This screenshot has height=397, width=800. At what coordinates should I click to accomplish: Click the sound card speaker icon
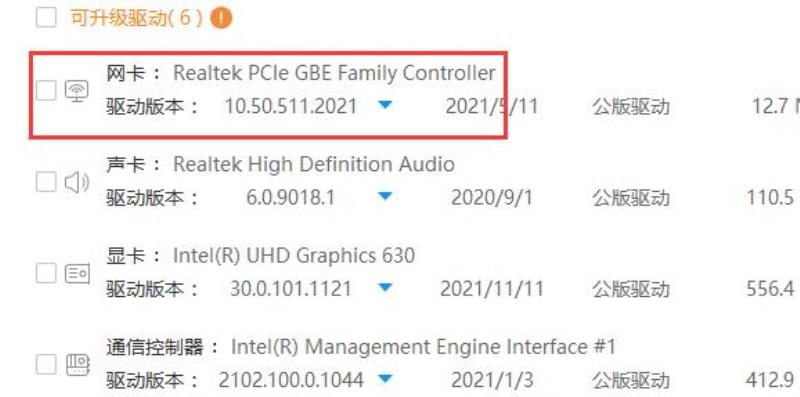pyautogui.click(x=77, y=182)
